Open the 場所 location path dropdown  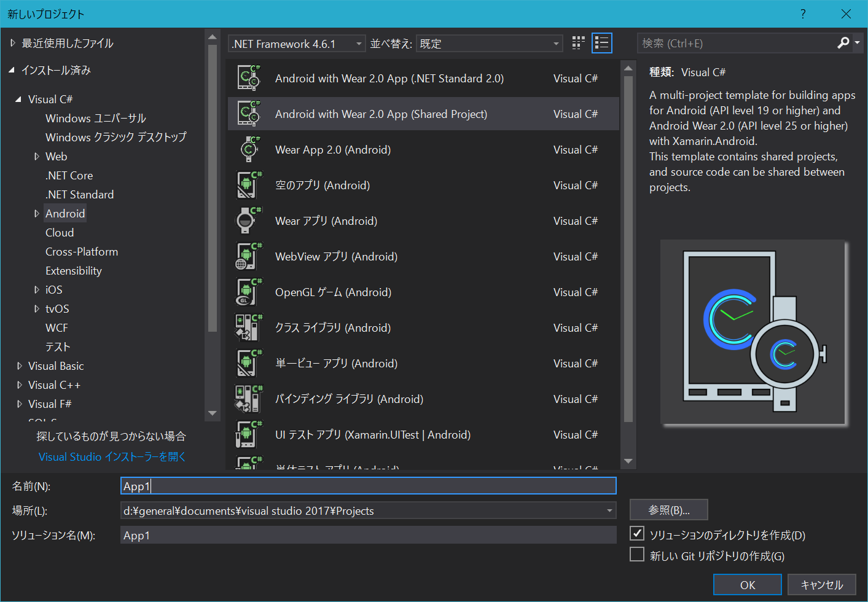[609, 510]
